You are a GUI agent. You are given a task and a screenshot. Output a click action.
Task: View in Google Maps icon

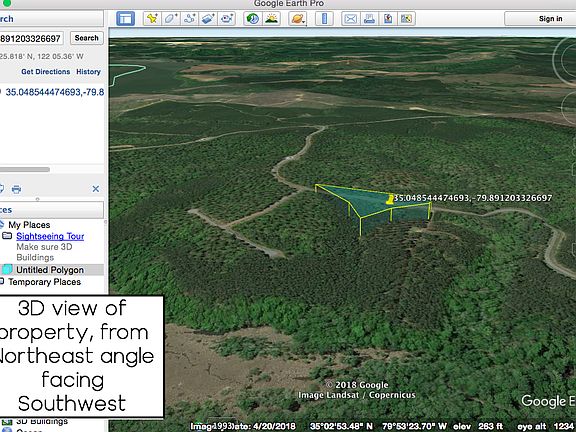point(407,18)
